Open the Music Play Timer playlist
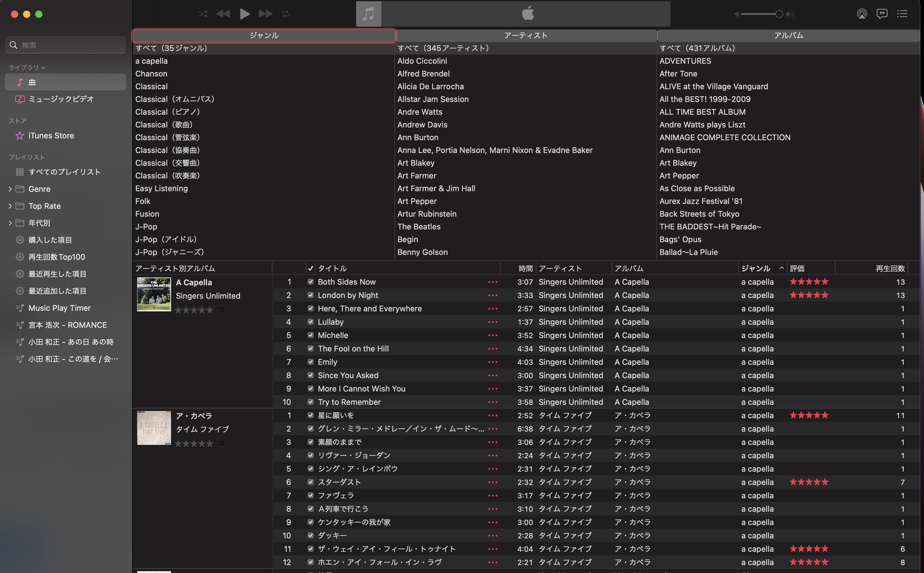 click(x=59, y=308)
